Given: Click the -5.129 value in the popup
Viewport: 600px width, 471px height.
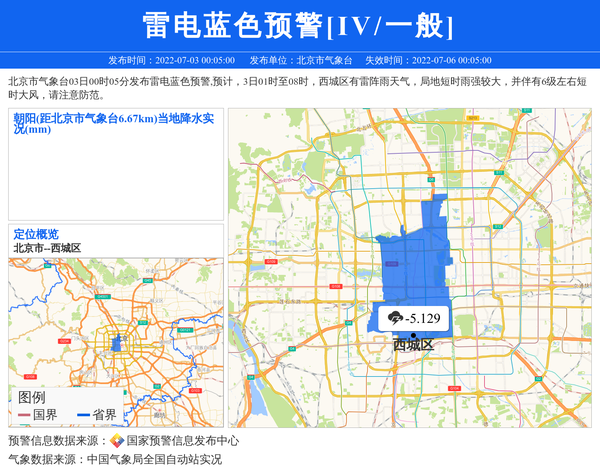Looking at the screenshot, I should coord(424,319).
